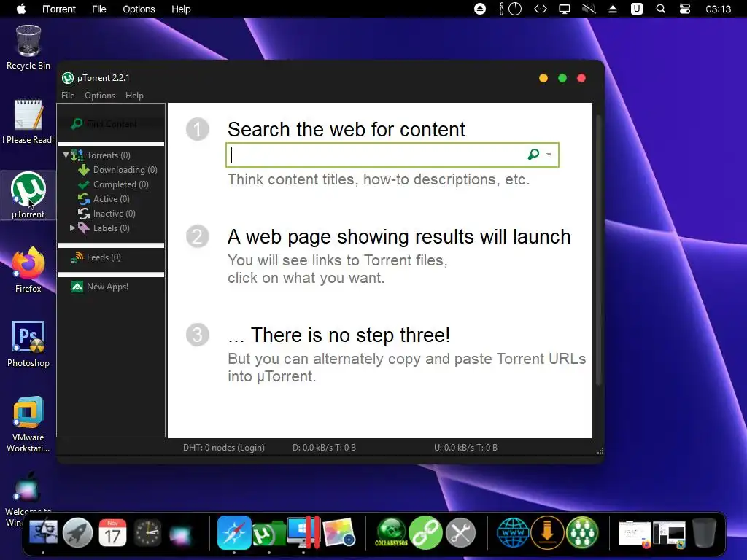Click the orange download arrow dock icon
Screen dimensions: 747x560
tap(547, 532)
